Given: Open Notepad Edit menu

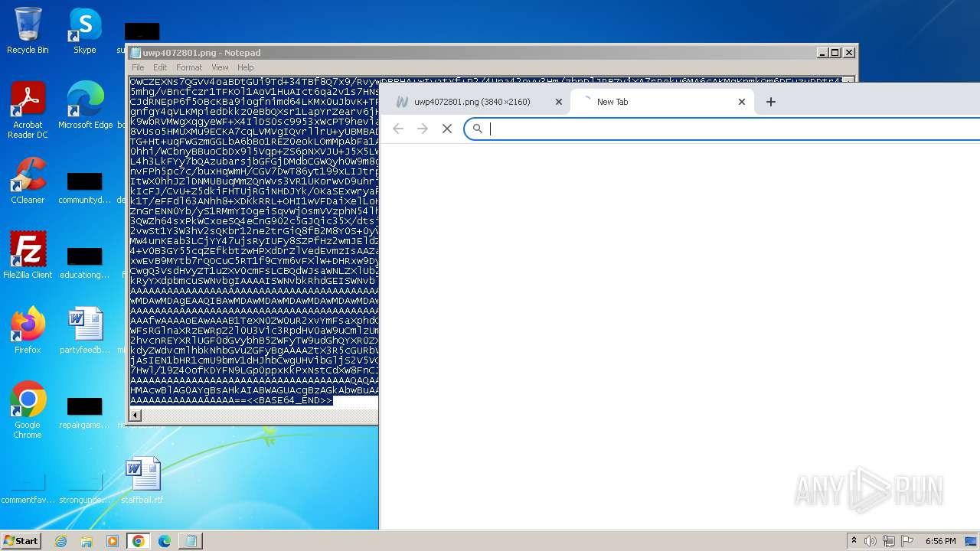Looking at the screenshot, I should [160, 67].
